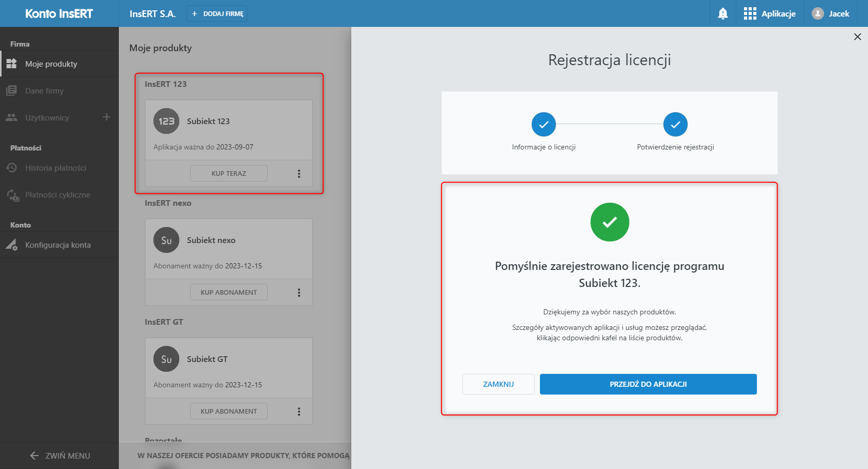Screen dimensions: 868x469
Task: Open Subiekt 123 three-dot options menu
Action: pos(299,174)
